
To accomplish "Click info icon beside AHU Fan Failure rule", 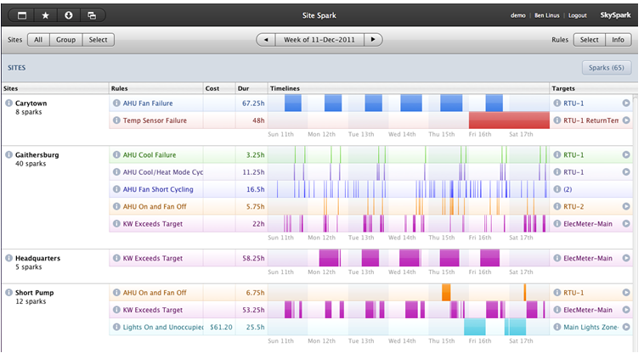I will point(116,103).
